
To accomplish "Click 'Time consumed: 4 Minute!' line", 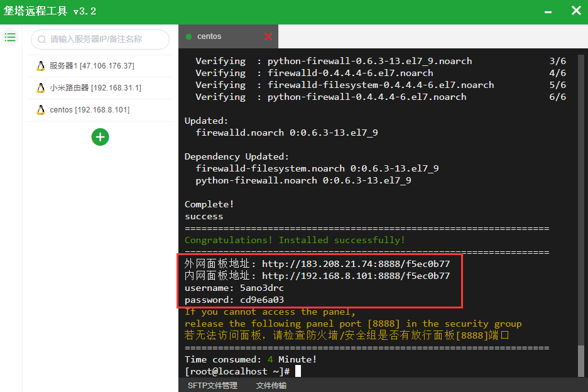I will point(251,359).
